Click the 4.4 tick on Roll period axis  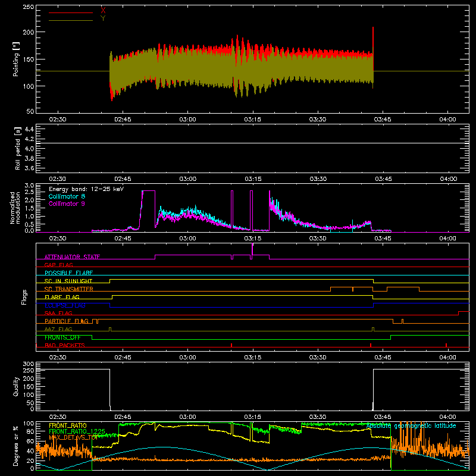coord(29,129)
